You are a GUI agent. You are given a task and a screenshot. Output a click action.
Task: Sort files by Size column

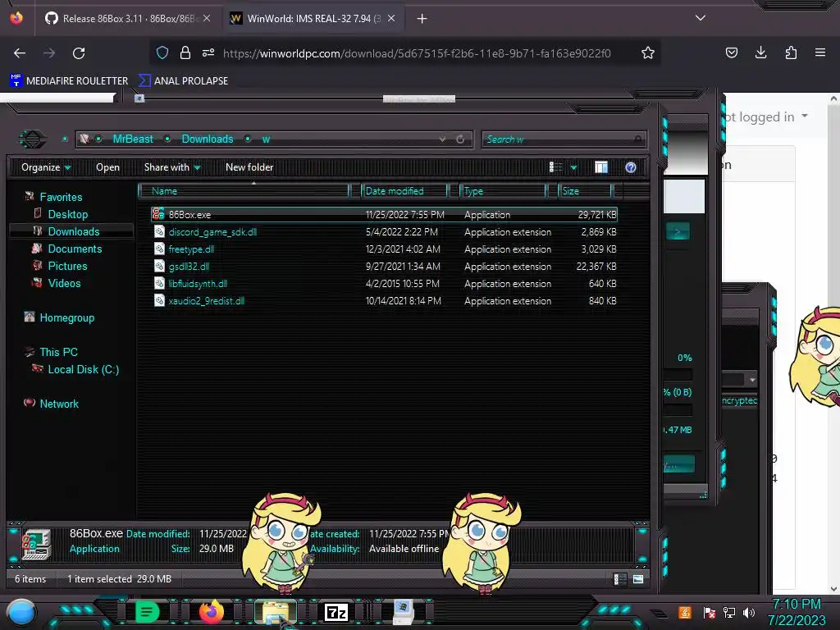586,190
